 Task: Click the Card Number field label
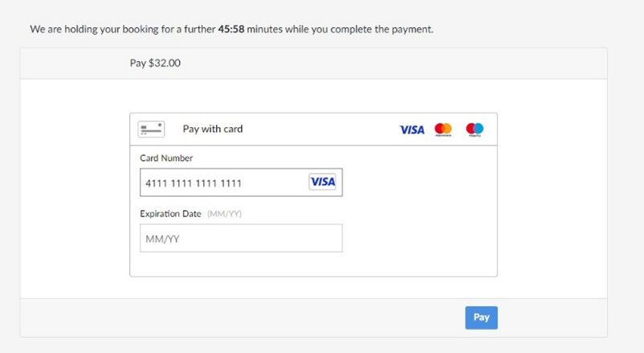click(166, 158)
